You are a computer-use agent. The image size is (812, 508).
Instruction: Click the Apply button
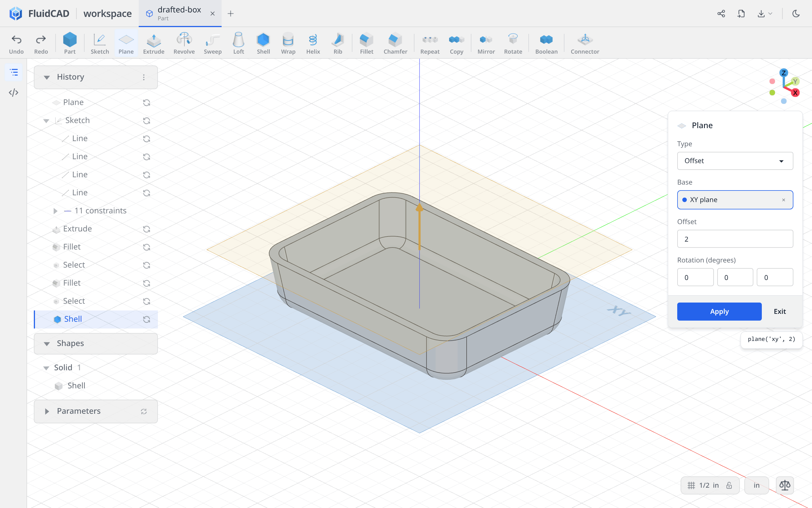(719, 312)
